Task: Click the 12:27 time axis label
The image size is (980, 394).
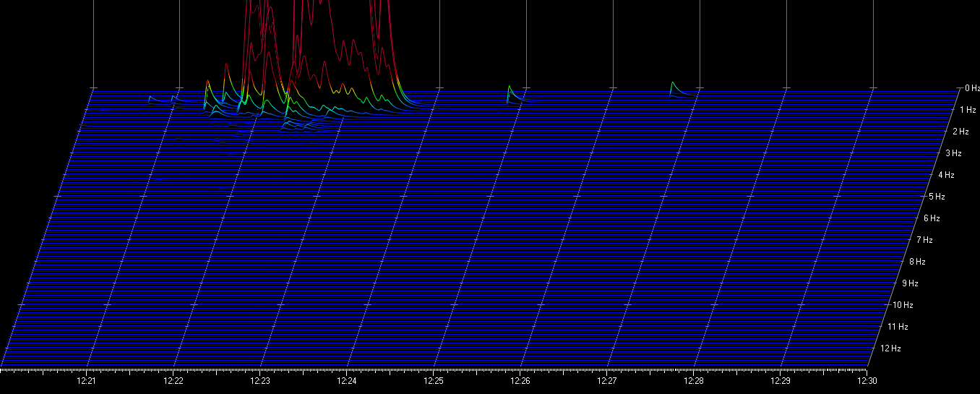Action: click(607, 380)
